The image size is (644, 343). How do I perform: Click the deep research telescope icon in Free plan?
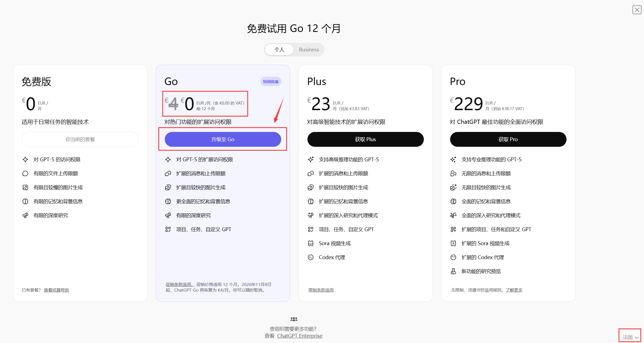(25, 216)
